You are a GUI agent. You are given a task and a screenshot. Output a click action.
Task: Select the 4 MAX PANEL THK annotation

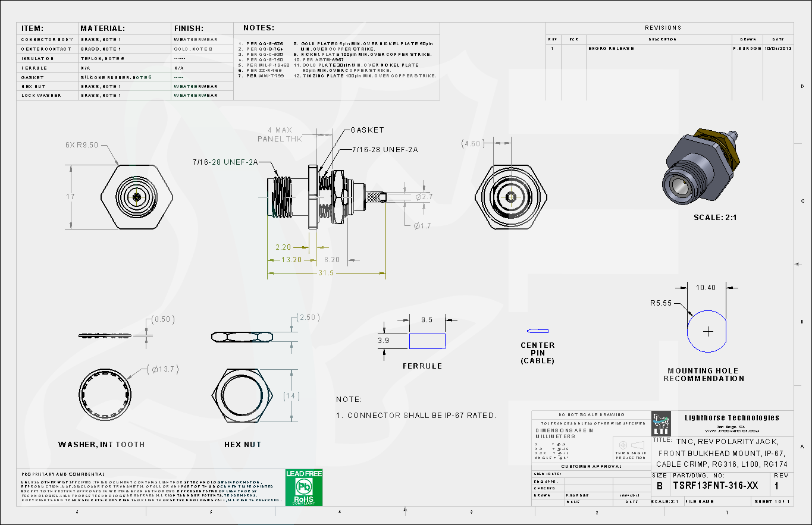click(280, 134)
